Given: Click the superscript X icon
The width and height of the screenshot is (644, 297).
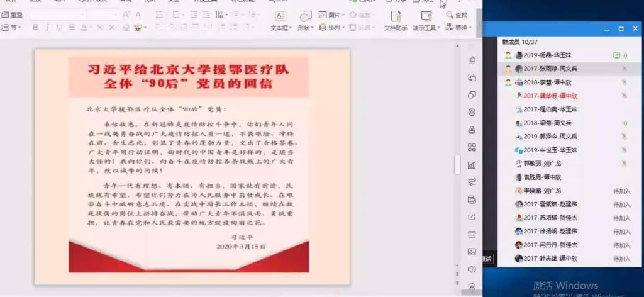Looking at the screenshot, I should click(100, 28).
